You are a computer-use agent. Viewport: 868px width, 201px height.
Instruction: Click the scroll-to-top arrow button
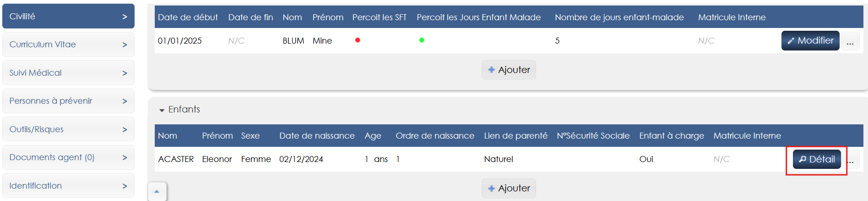tap(157, 191)
